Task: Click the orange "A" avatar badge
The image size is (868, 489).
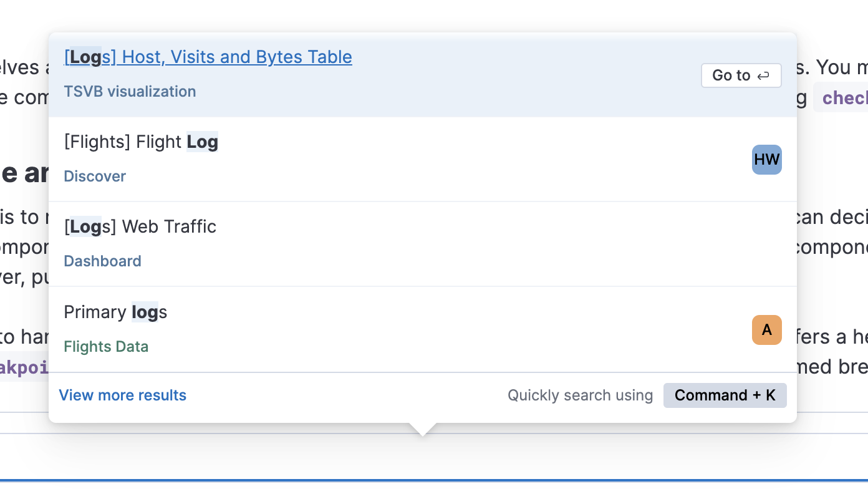Action: pyautogui.click(x=766, y=330)
